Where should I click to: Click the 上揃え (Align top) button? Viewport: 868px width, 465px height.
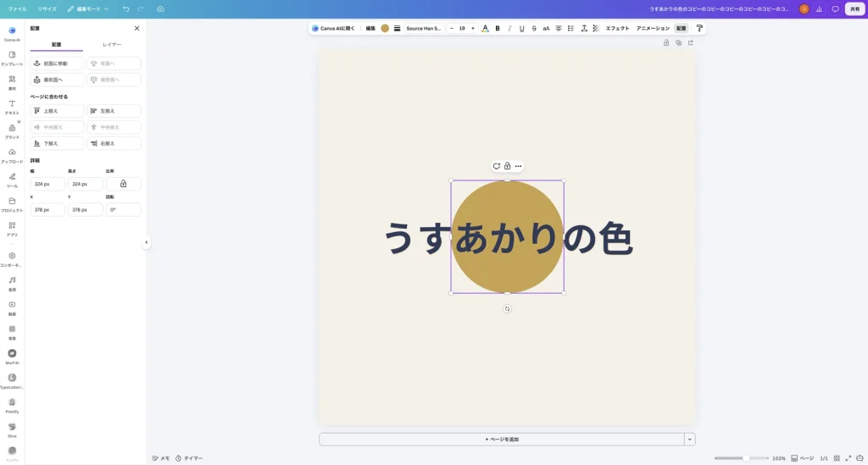[x=57, y=111]
